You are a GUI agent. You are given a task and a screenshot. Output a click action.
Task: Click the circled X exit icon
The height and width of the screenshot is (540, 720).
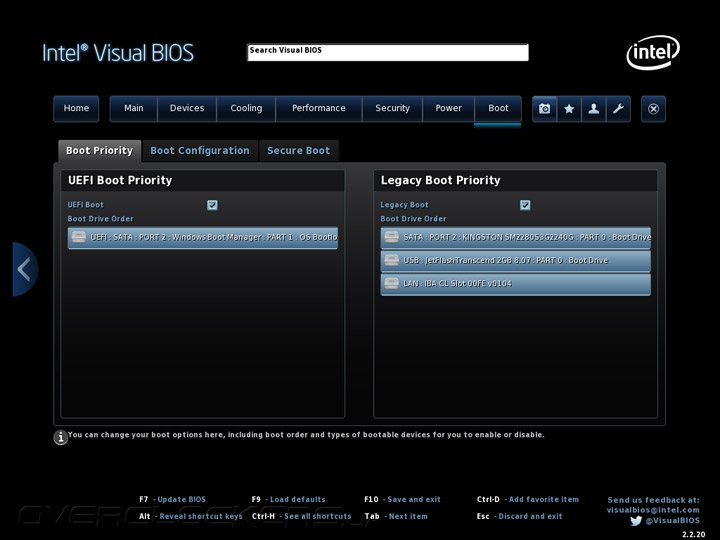click(653, 109)
